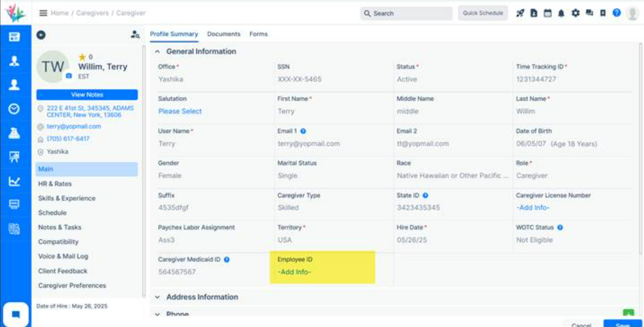Viewport: 644px width, 327px height.
Task: Open the Client Feedback section
Action: (x=62, y=271)
